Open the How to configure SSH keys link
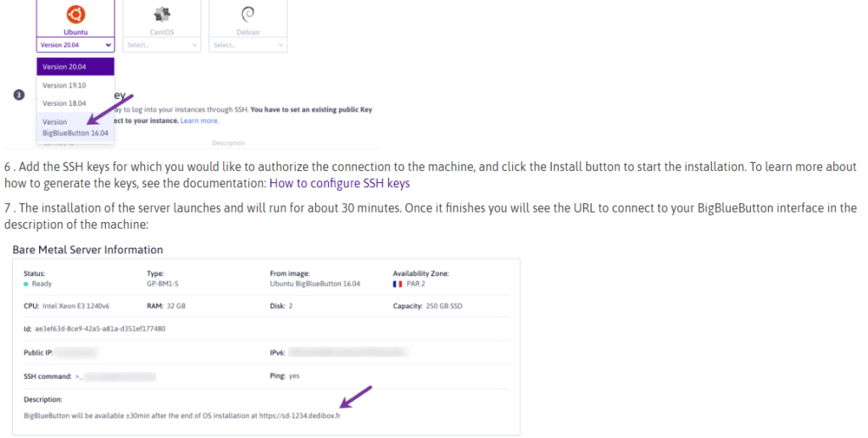 (x=339, y=183)
